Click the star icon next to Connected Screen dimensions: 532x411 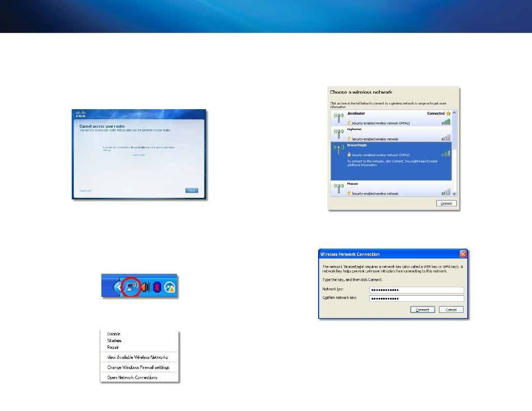(448, 113)
